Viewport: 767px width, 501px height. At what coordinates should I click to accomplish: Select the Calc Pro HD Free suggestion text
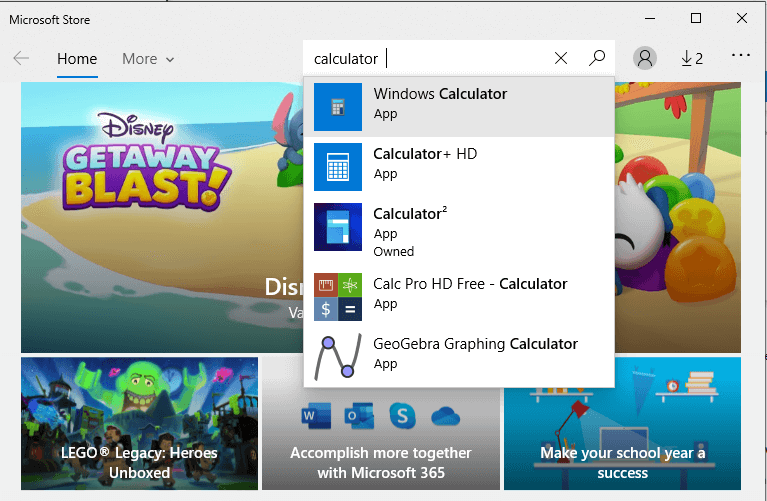pyautogui.click(x=470, y=284)
